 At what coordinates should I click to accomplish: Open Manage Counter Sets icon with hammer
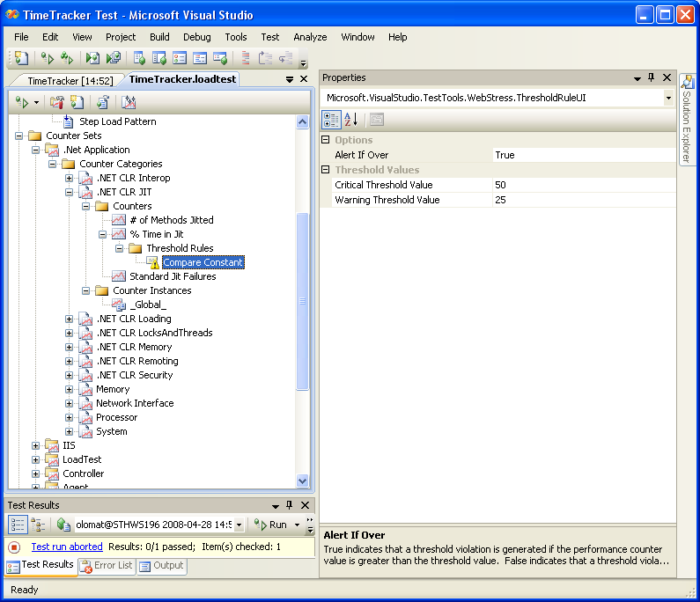click(56, 103)
